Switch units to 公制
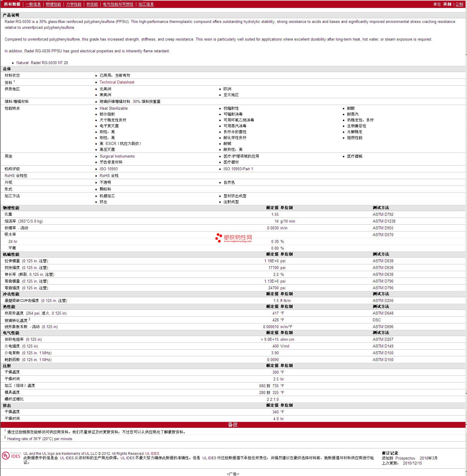This screenshot has width=467, height=476. 459,4
